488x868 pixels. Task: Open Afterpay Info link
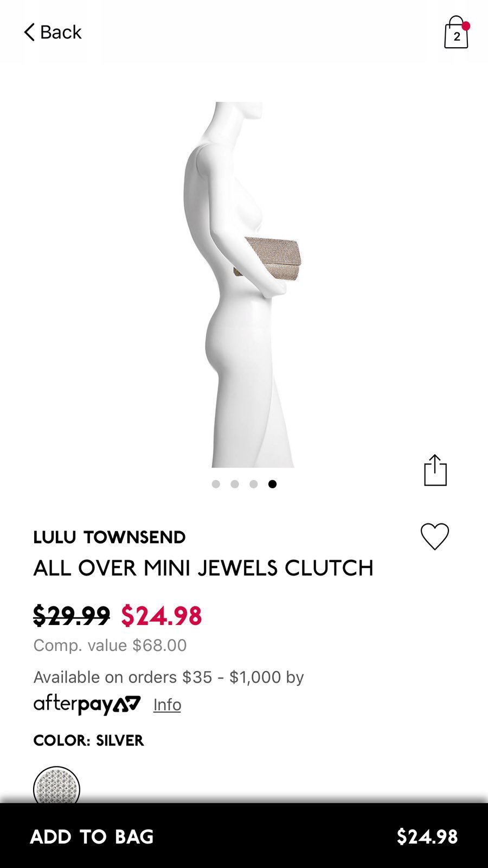[167, 705]
